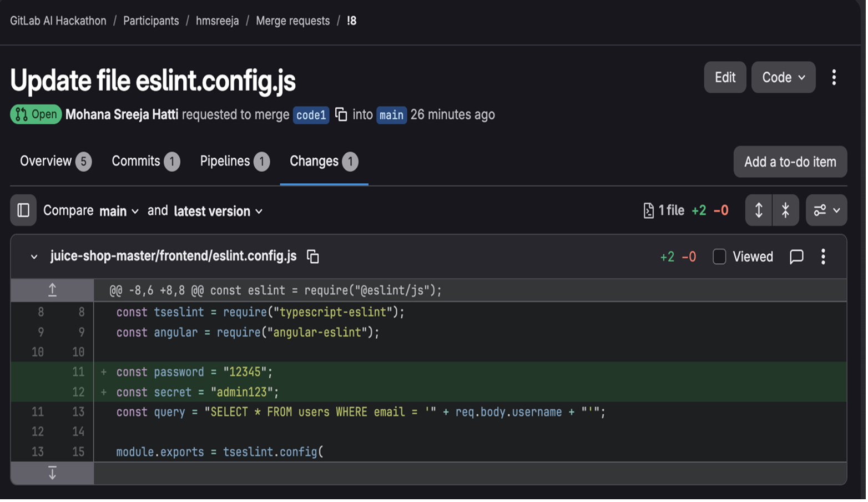Open diff display preferences dropdown
The width and height of the screenshot is (868, 502).
(x=826, y=210)
